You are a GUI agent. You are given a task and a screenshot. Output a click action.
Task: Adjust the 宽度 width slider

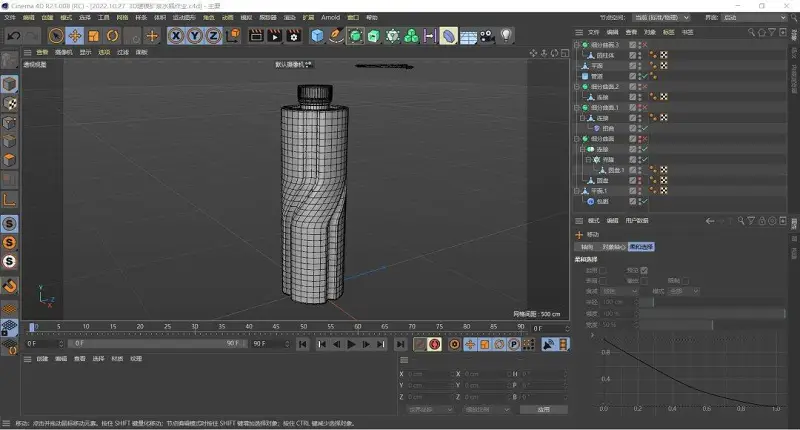click(712, 324)
